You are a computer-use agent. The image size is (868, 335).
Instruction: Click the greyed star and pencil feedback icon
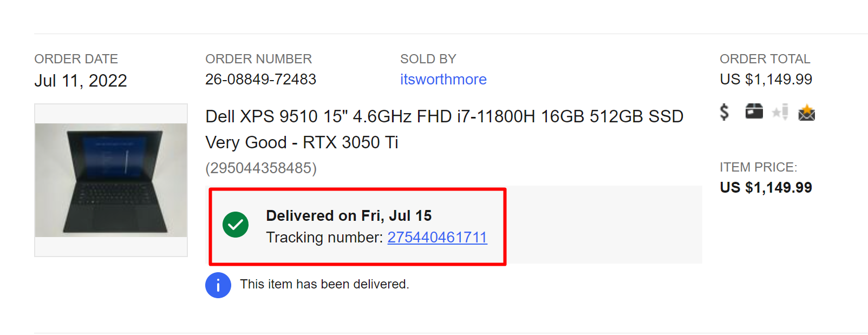780,112
